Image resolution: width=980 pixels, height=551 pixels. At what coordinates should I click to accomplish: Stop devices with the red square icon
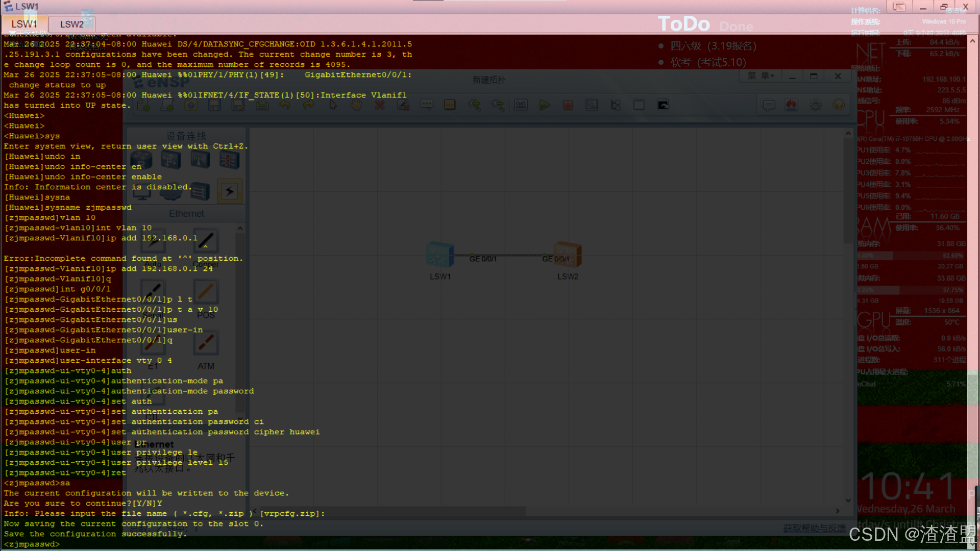(568, 105)
